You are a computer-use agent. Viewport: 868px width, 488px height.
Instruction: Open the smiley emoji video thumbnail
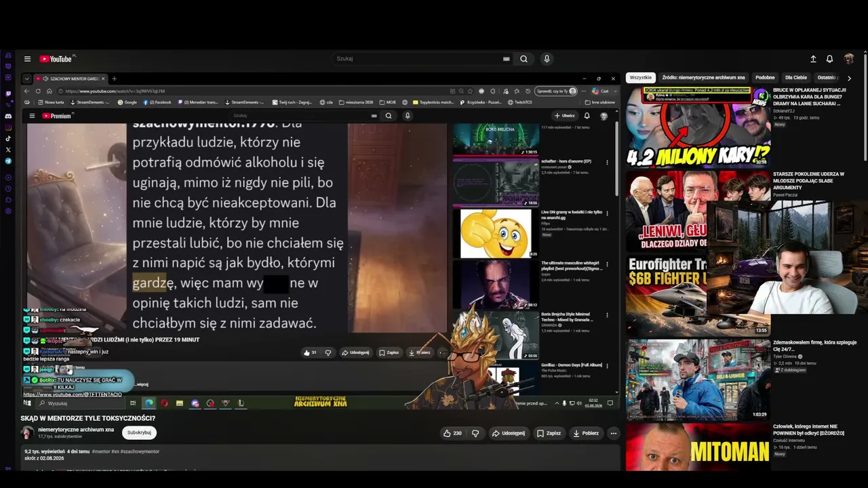[x=496, y=234]
